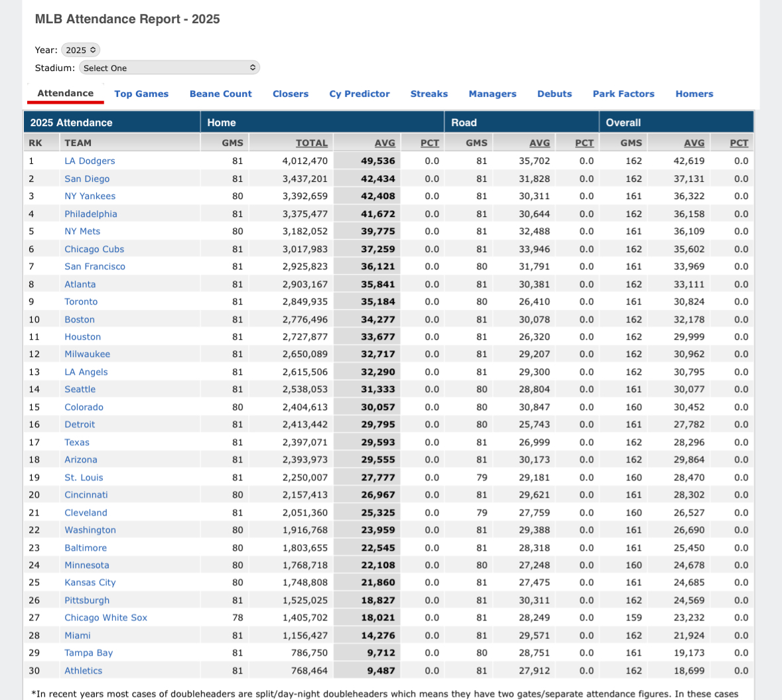Sort by Home AVG column header
Screen dimensions: 782x700
(x=385, y=143)
